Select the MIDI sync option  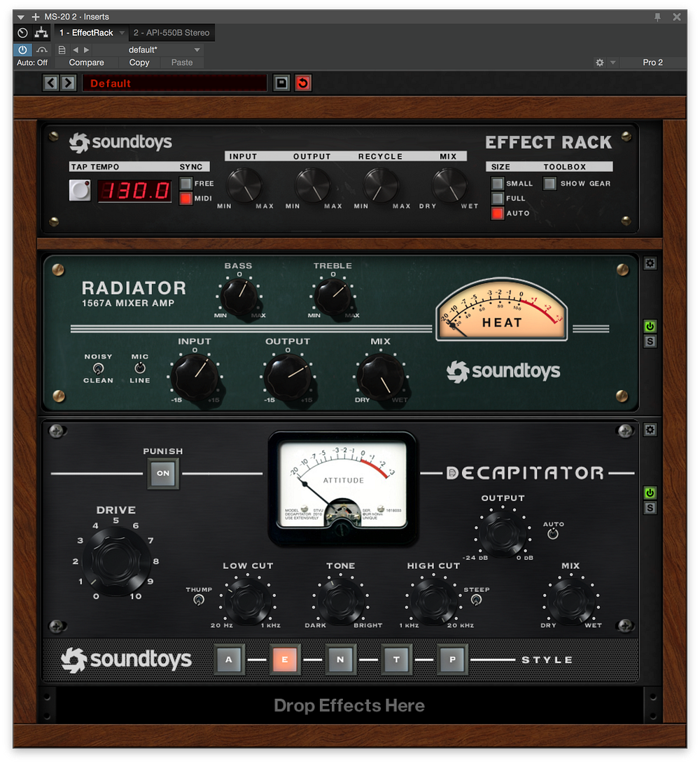(x=185, y=198)
